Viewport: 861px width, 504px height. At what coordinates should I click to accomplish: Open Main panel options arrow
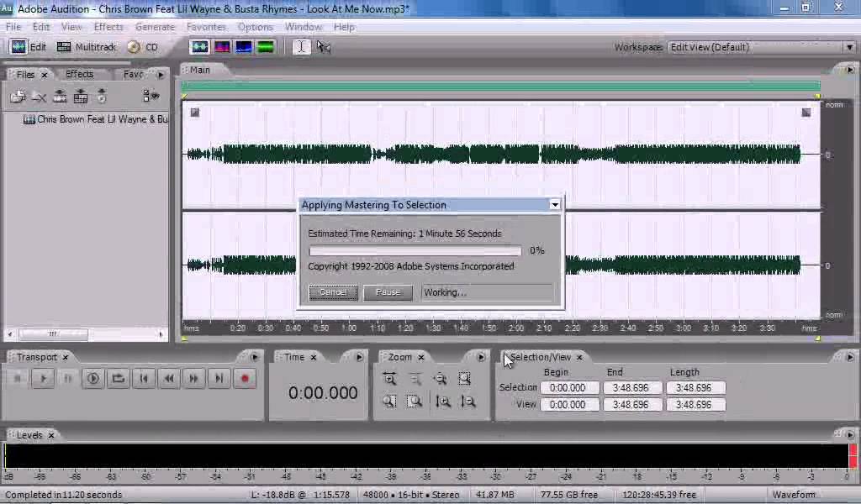pos(850,70)
